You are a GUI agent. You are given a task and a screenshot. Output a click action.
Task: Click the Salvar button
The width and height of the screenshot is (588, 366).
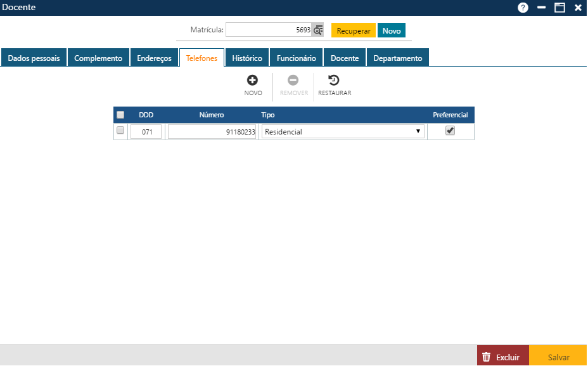tap(558, 357)
